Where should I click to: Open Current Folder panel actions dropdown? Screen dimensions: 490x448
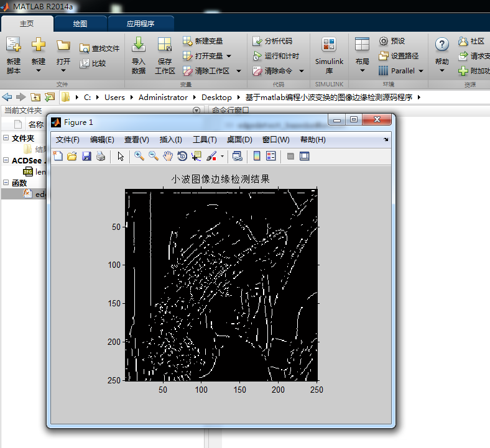(x=196, y=110)
